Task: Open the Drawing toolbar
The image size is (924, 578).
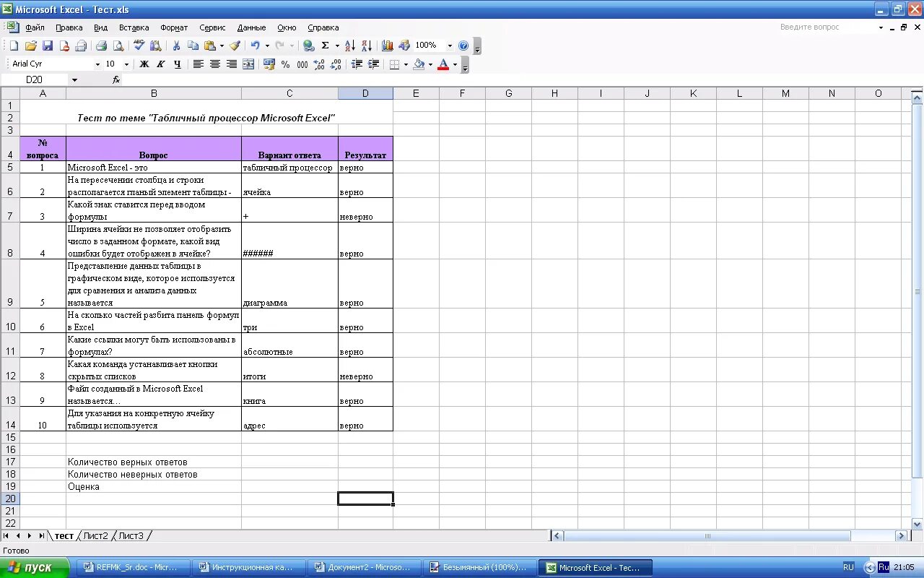Action: pos(404,46)
